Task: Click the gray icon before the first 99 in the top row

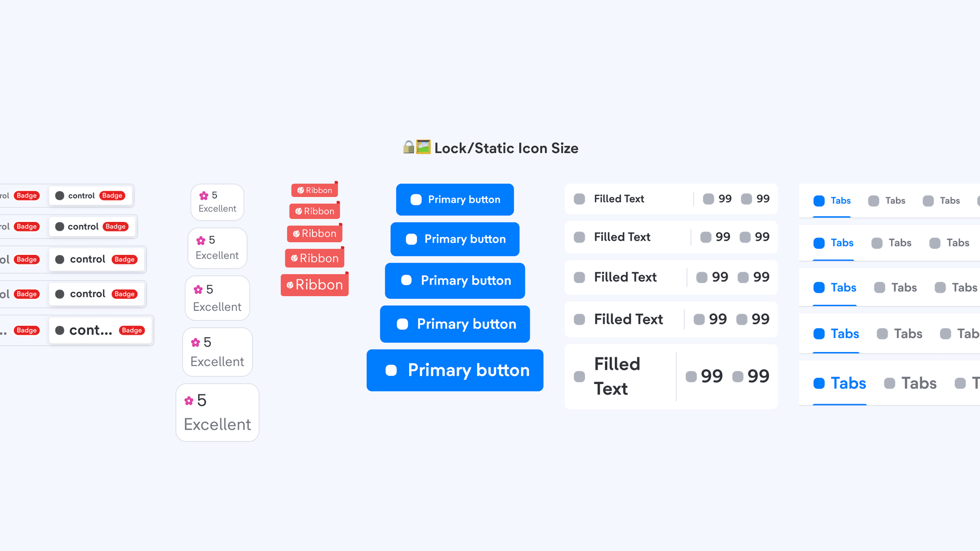Action: point(708,199)
